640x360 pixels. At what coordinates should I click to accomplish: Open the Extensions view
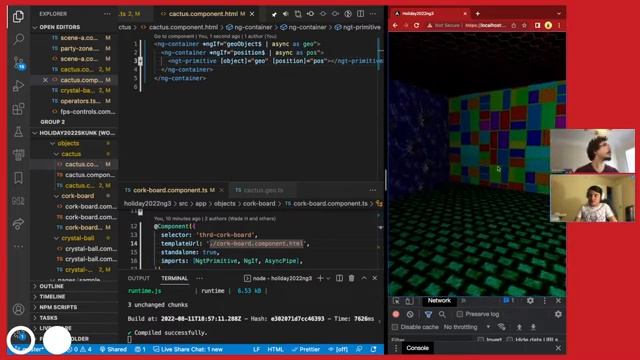(x=18, y=109)
